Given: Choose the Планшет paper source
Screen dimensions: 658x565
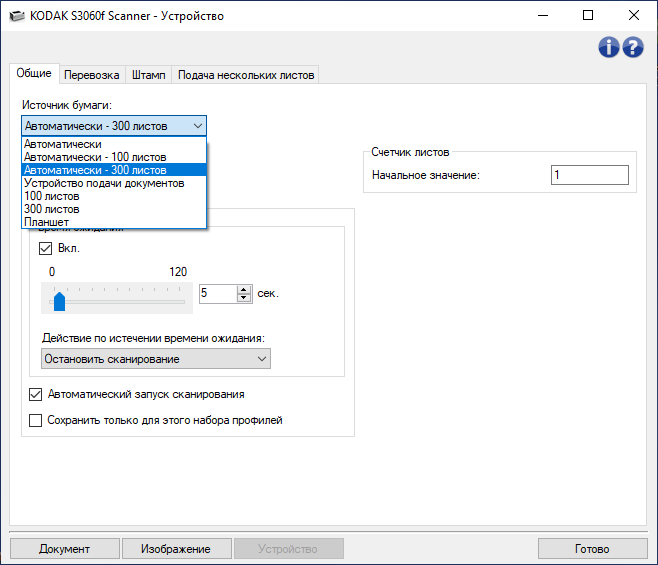Looking at the screenshot, I should (114, 222).
